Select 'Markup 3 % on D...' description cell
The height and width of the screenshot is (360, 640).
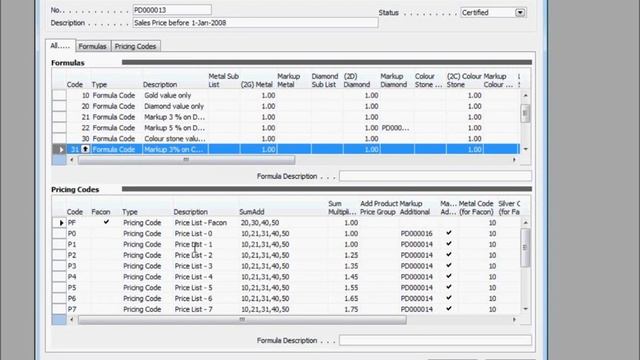(175, 117)
